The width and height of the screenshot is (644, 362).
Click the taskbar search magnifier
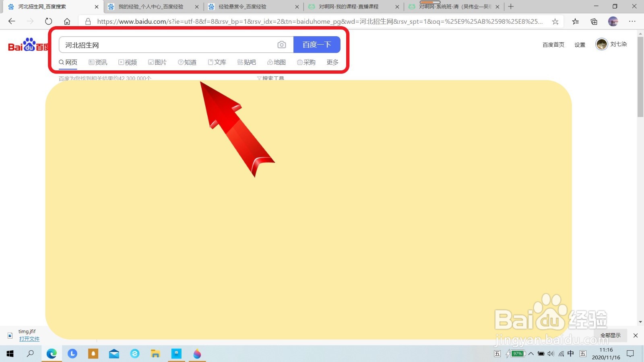pyautogui.click(x=31, y=354)
